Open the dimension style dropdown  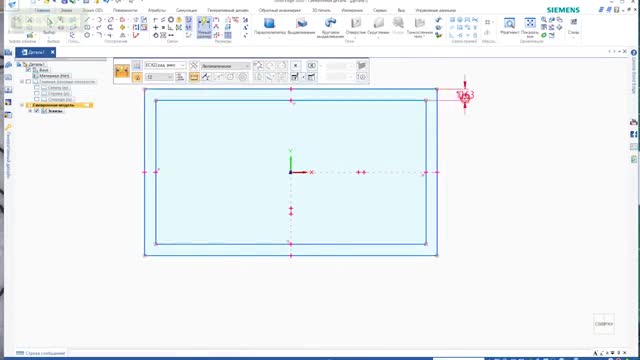[165, 65]
